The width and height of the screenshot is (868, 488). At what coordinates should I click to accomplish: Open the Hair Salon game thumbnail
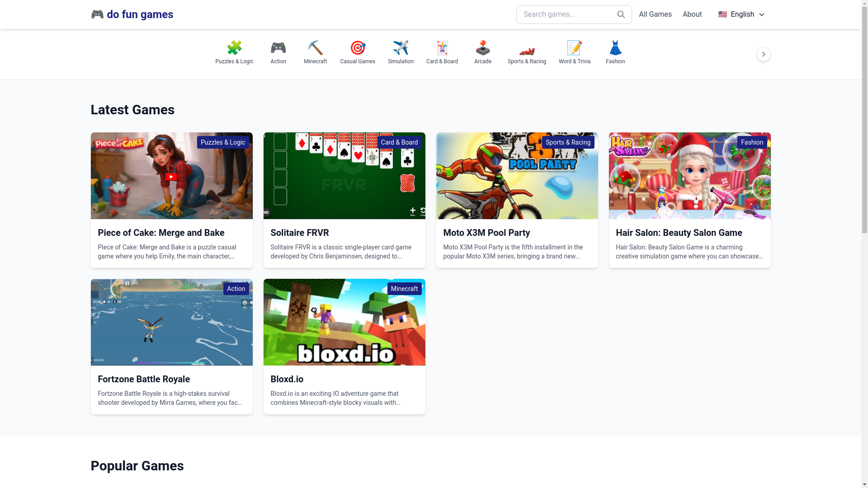click(690, 176)
